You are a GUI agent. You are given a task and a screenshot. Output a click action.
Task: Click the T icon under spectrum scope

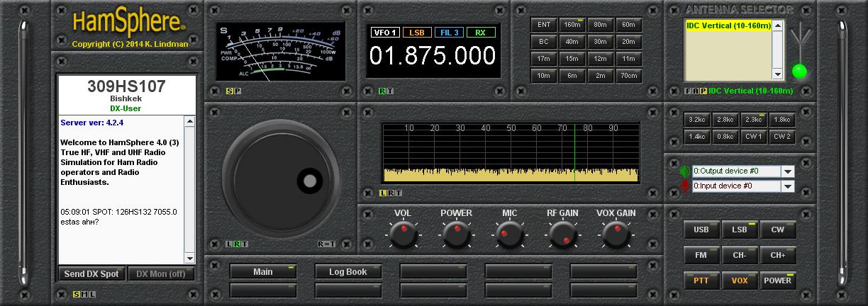pos(399,193)
